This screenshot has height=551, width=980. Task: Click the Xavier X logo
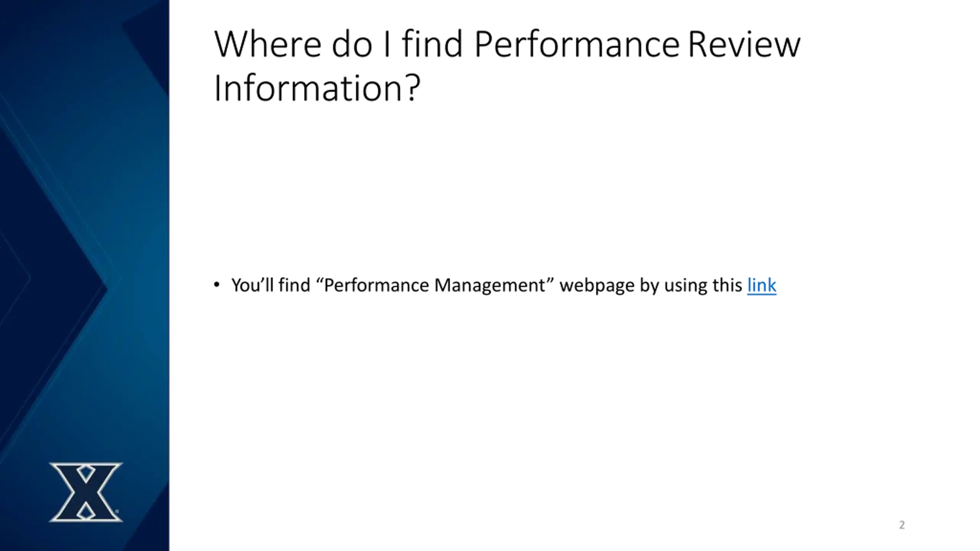click(86, 492)
